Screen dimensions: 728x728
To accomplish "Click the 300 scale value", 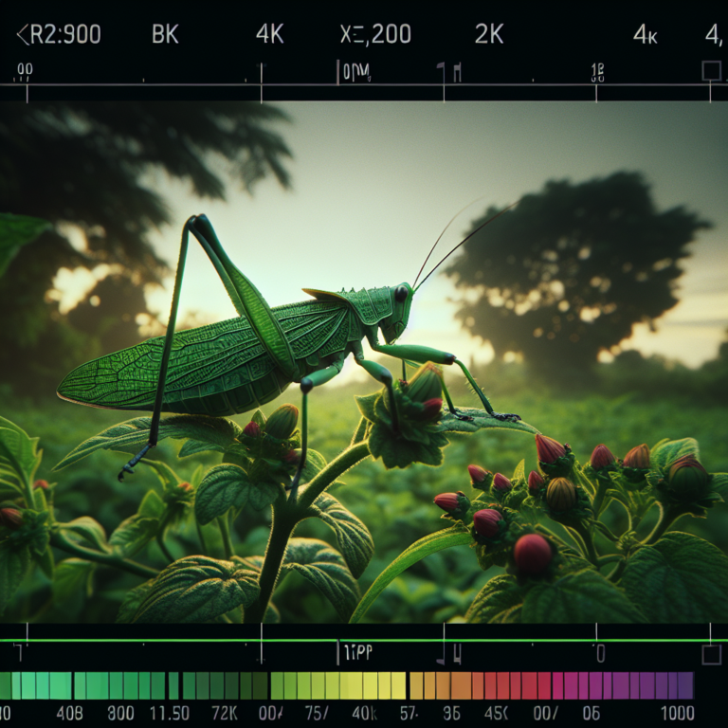I will point(120,713).
